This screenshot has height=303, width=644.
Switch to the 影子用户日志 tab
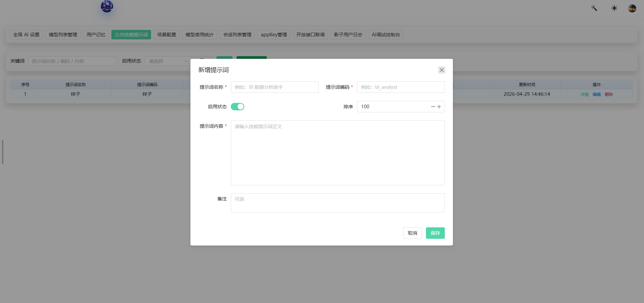click(348, 35)
